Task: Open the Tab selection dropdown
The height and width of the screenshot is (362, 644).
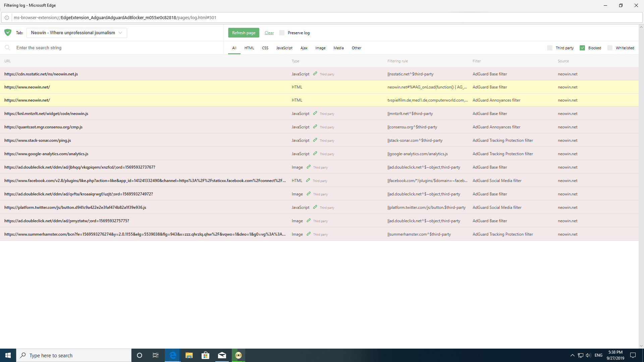Action: [x=76, y=33]
